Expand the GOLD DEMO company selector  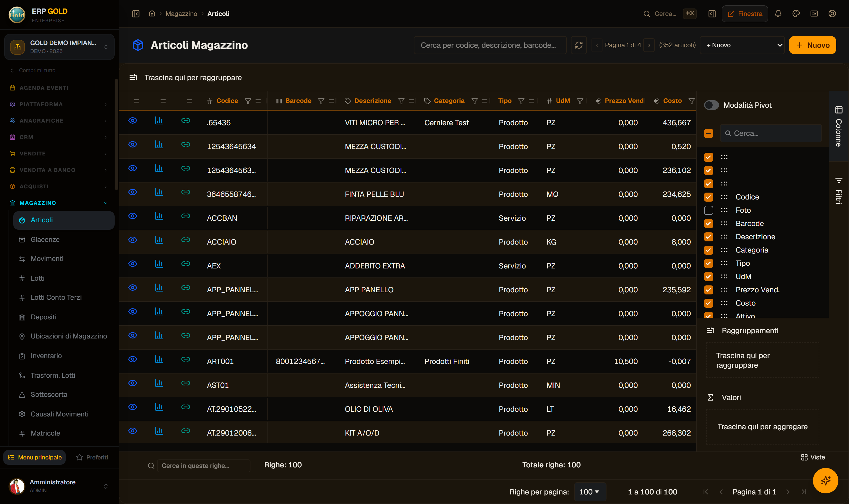[59, 47]
